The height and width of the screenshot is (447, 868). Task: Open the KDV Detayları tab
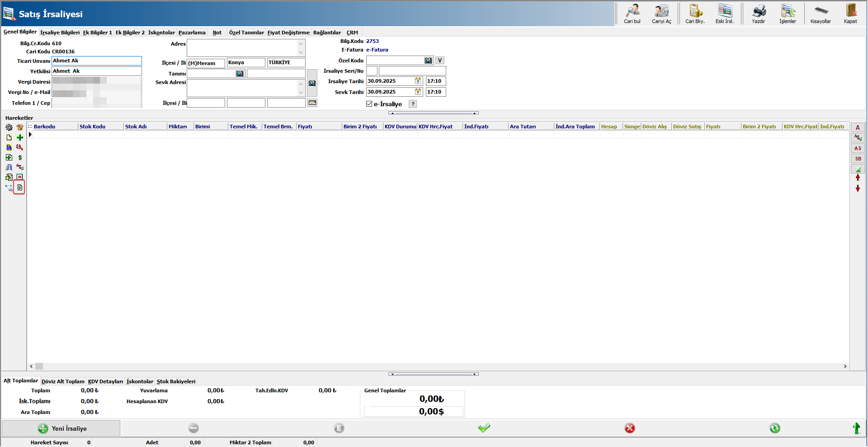tap(105, 381)
